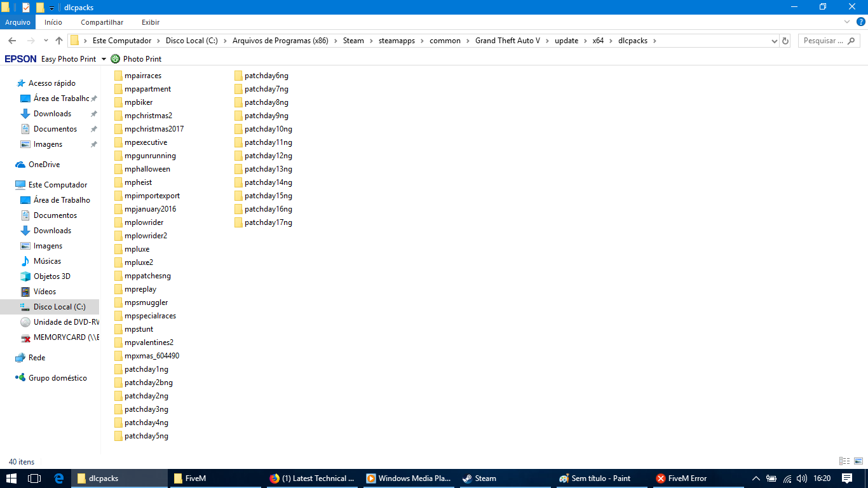Select the mpchristmas2017 folder icon
The image size is (868, 488).
118,129
